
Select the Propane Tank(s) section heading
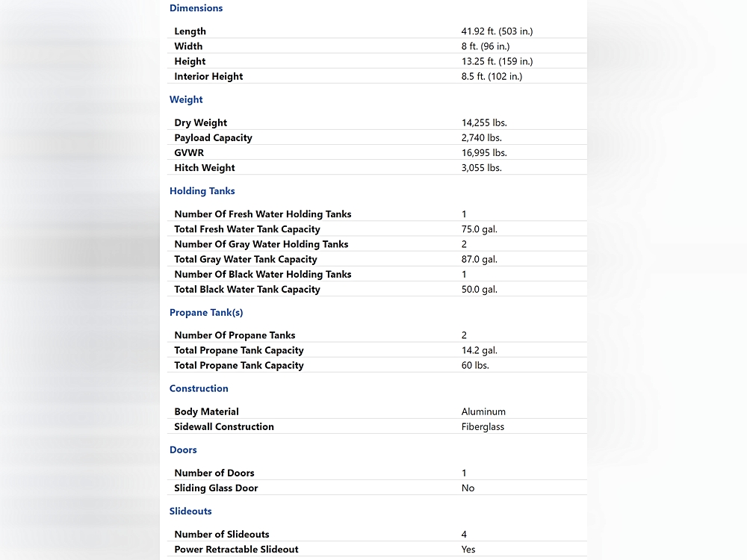(x=206, y=312)
